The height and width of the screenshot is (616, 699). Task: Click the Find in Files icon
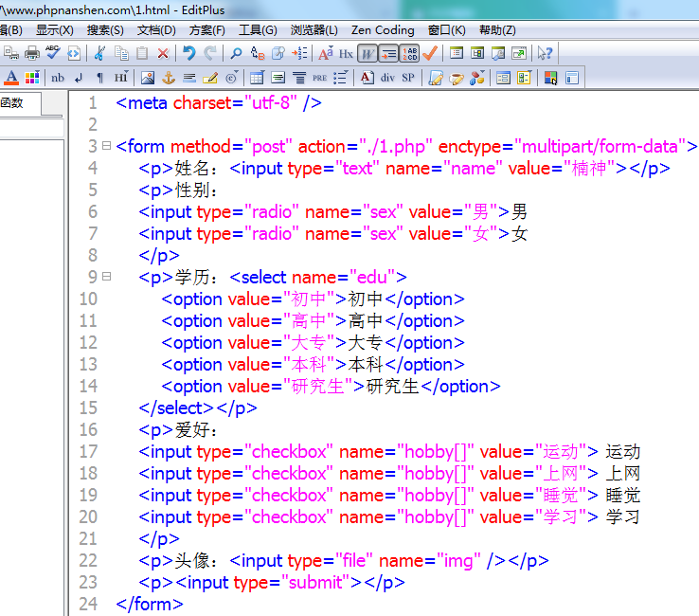point(278,53)
